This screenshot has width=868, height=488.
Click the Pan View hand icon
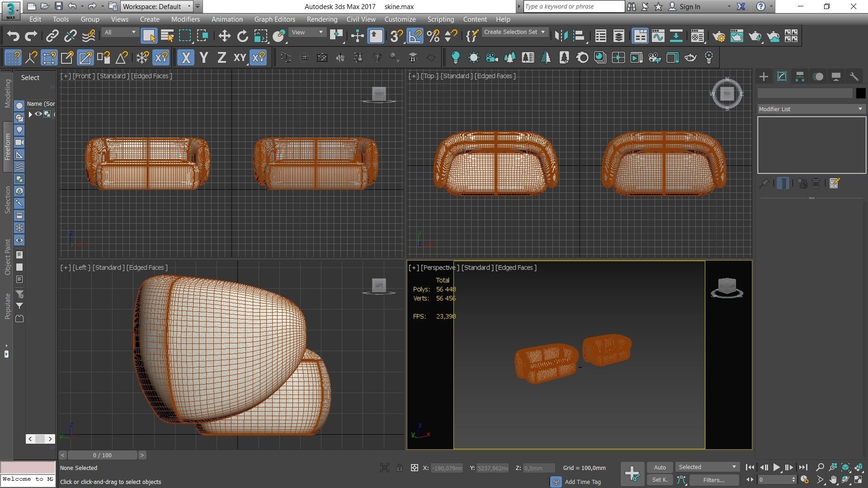(x=833, y=480)
